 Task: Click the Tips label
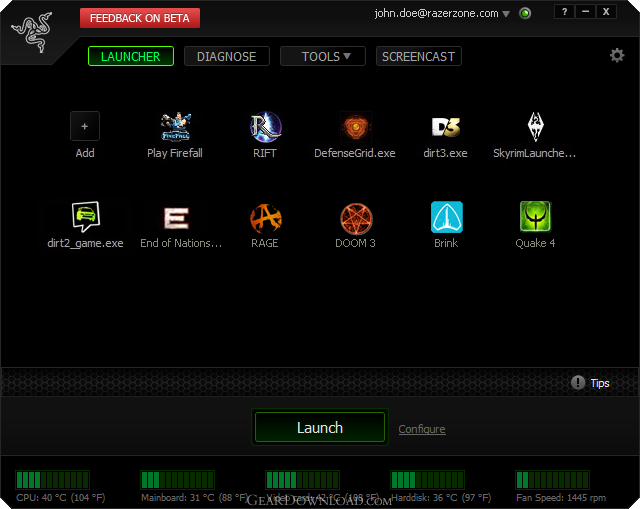[x=600, y=383]
